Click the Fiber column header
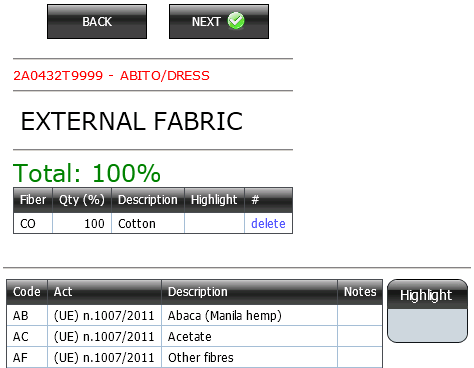 pyautogui.click(x=33, y=200)
